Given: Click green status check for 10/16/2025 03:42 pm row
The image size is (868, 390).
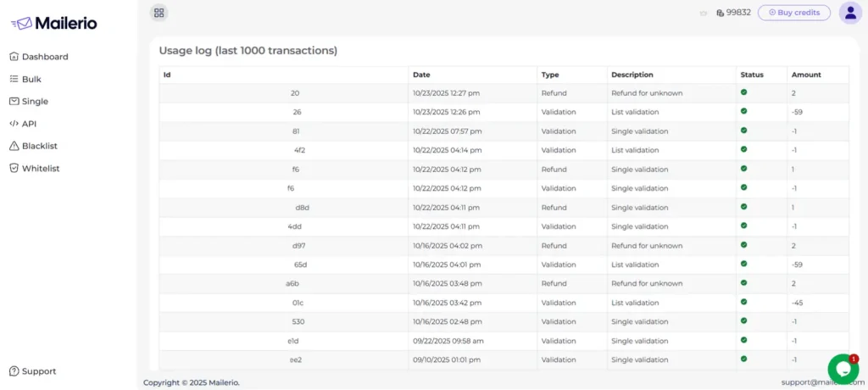Looking at the screenshot, I should pyautogui.click(x=744, y=301).
